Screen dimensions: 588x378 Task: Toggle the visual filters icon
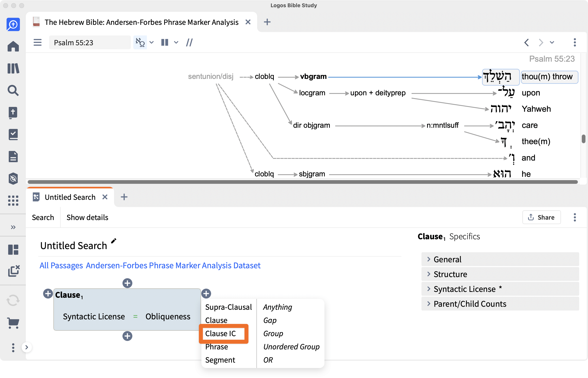140,42
